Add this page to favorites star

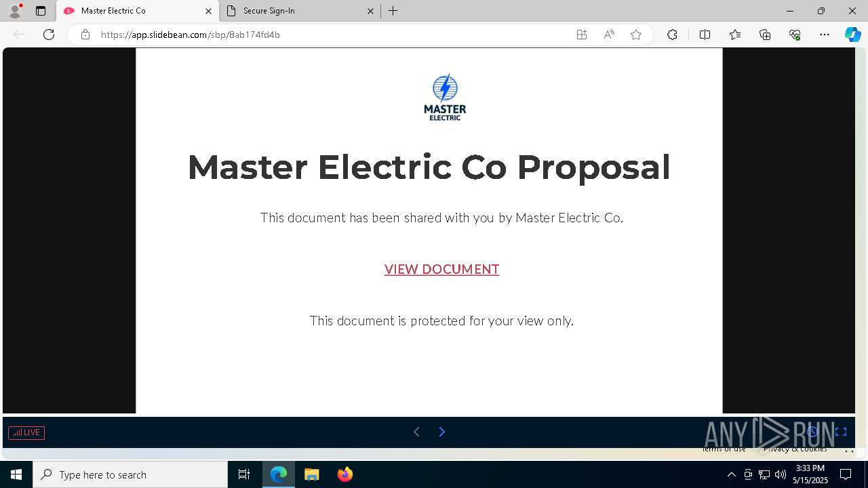point(636,35)
